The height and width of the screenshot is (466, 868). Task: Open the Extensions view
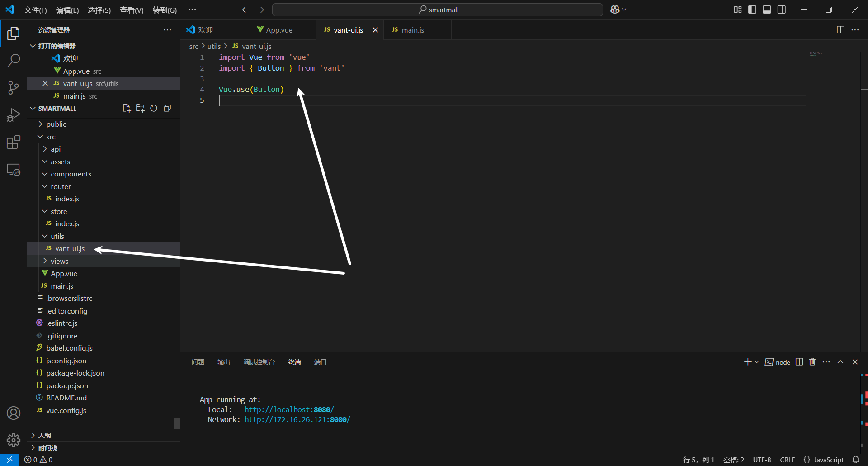pos(14,143)
